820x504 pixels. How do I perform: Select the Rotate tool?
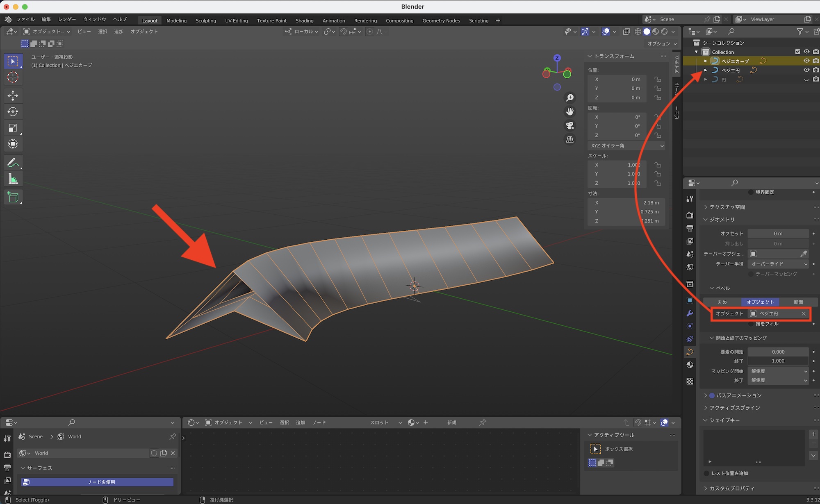[x=13, y=111]
